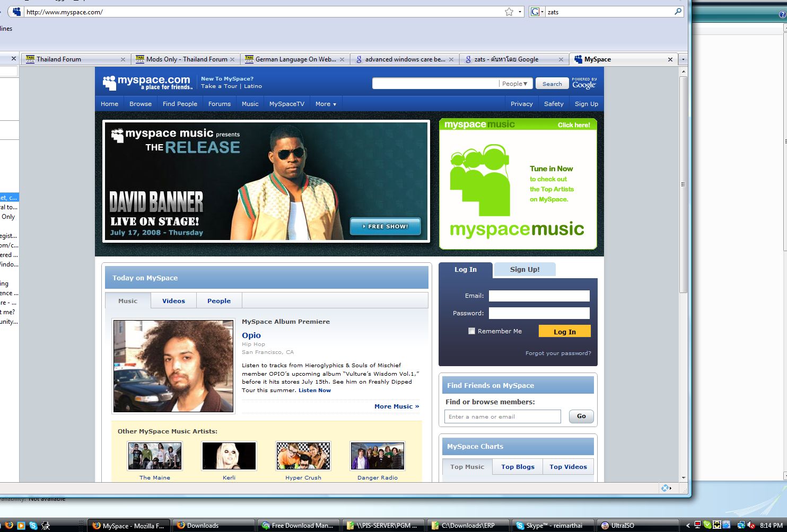
Task: Open Skype reimarthai window from taskbar
Action: tap(554, 526)
